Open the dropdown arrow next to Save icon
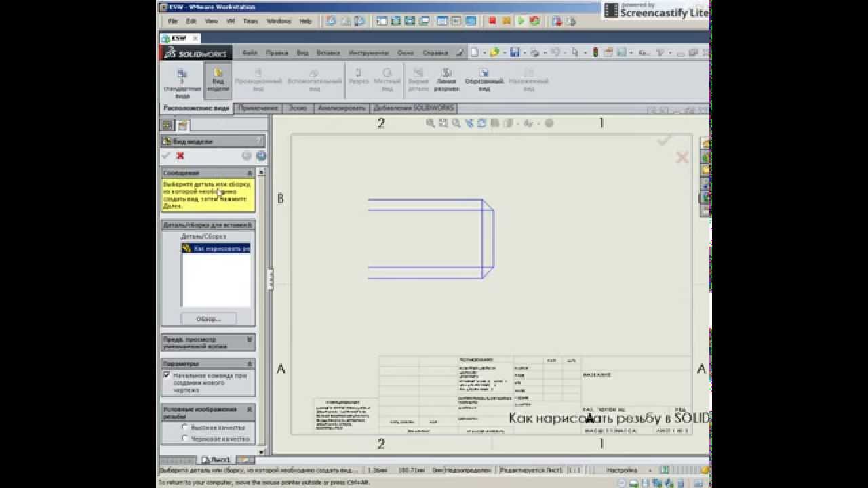Screen dimensions: 868x488 [524, 52]
